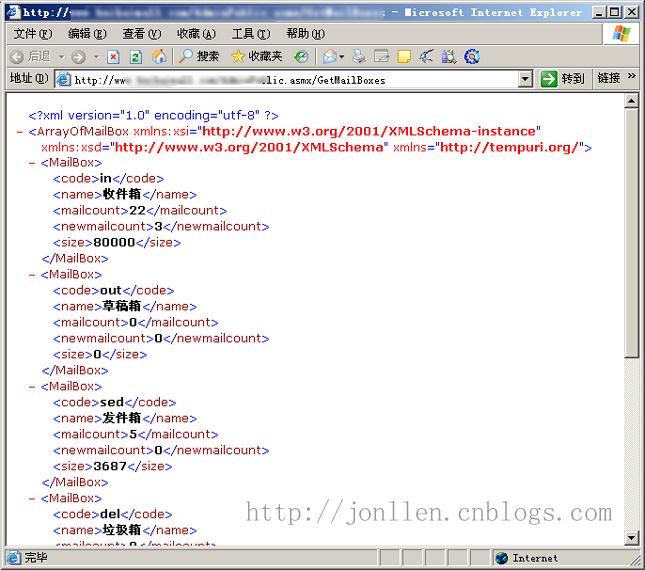The height and width of the screenshot is (570, 645).
Task: Open the View (查看) menu
Action: pyautogui.click(x=142, y=33)
